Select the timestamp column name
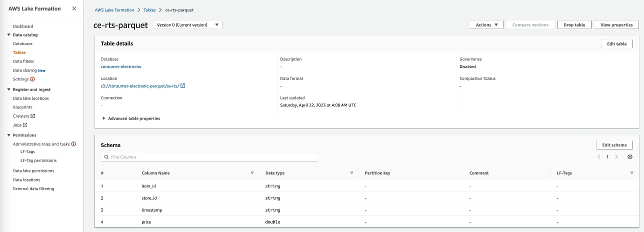 click(x=152, y=210)
